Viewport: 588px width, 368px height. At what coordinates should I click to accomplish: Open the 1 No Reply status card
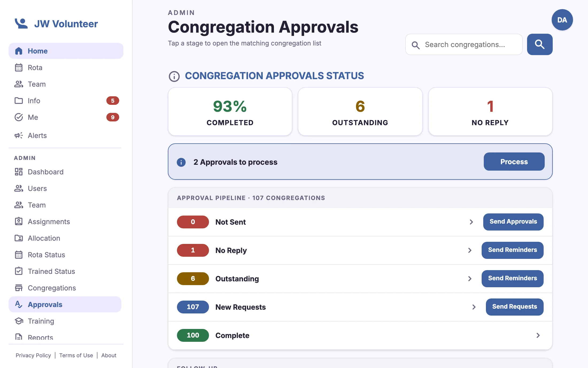(490, 112)
